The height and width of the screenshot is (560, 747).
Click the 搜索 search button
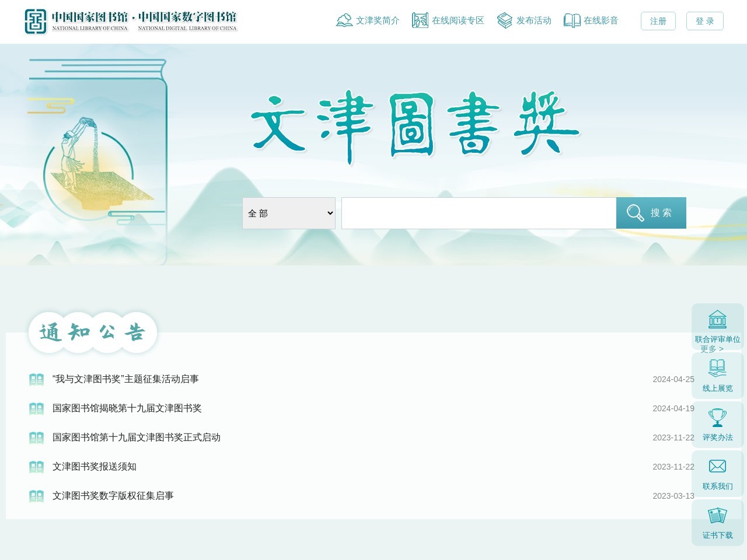[651, 213]
